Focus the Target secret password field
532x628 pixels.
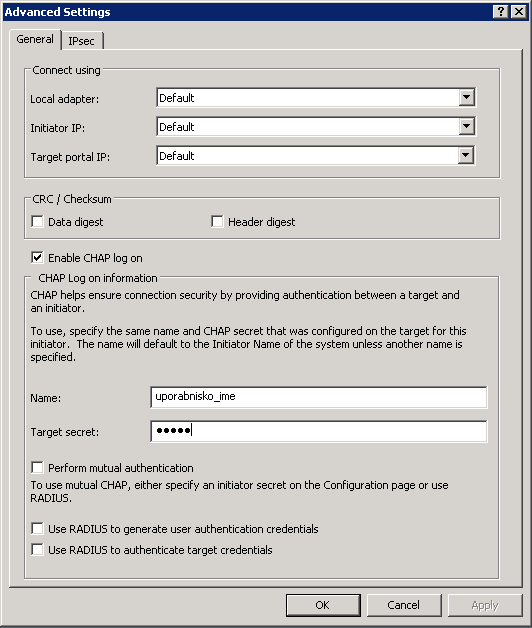click(319, 431)
